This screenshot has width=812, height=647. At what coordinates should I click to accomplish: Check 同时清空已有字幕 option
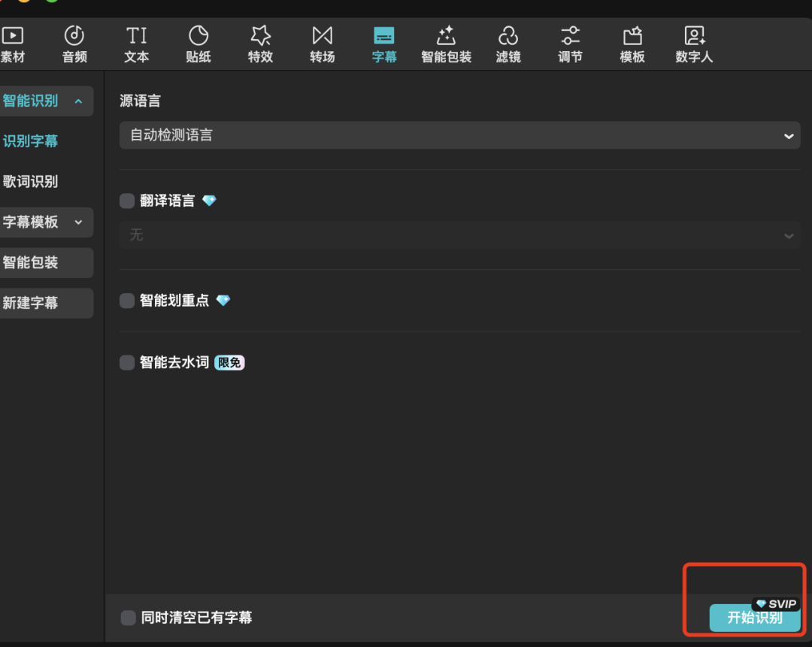click(x=129, y=618)
